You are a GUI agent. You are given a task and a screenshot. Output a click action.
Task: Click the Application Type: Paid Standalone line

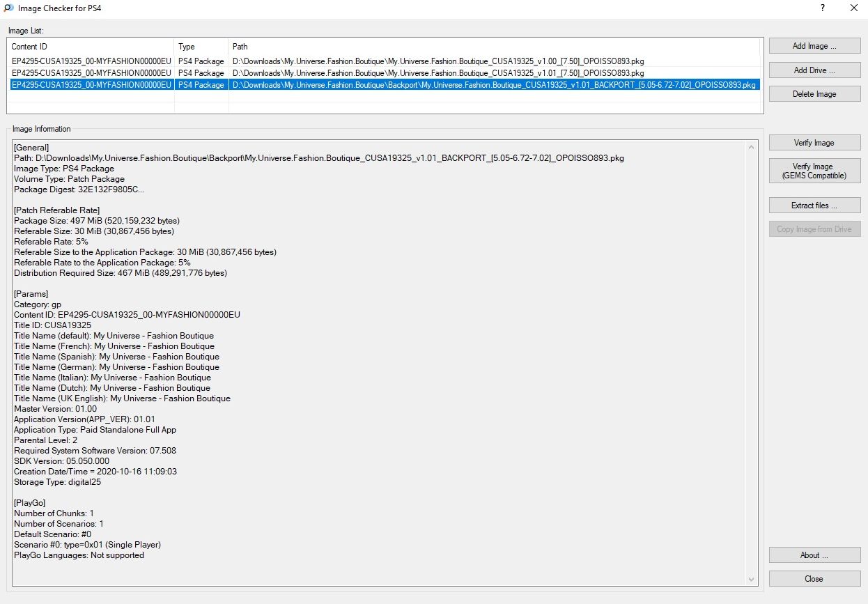(x=95, y=430)
